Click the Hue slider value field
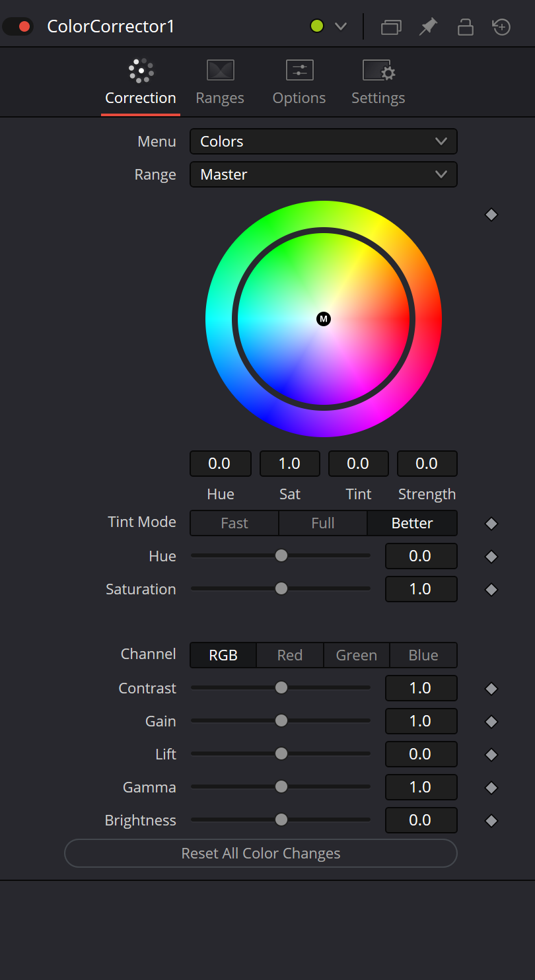 421,556
